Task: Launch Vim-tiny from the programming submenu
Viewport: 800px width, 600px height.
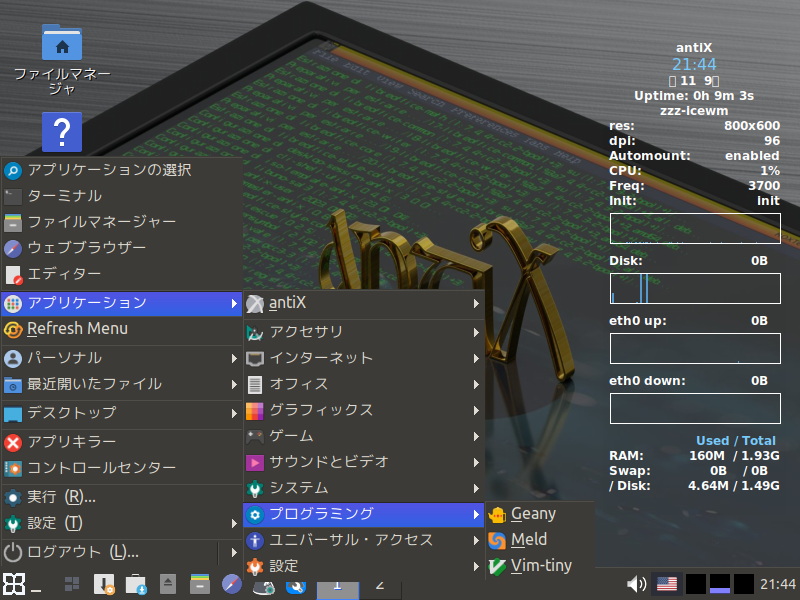Action: coord(540,566)
